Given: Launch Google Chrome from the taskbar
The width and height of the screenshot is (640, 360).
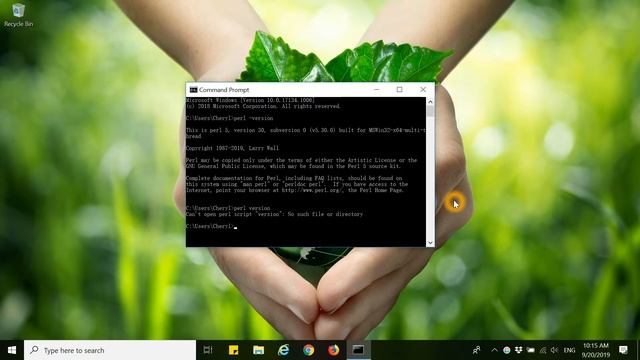Looking at the screenshot, I should [x=309, y=350].
